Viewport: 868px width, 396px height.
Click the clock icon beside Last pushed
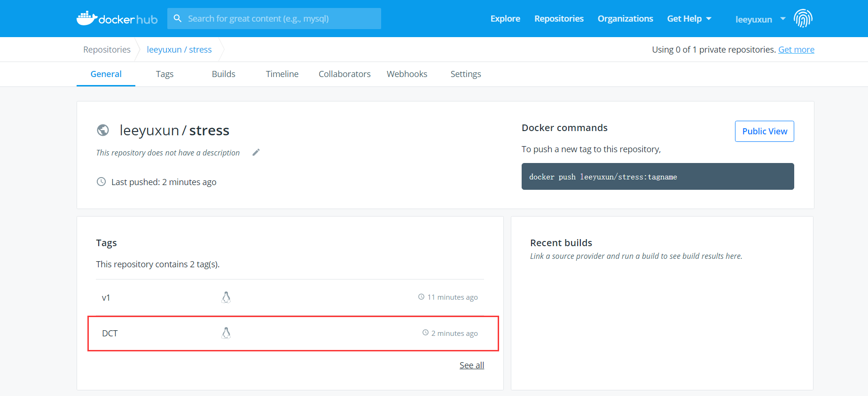tap(101, 181)
